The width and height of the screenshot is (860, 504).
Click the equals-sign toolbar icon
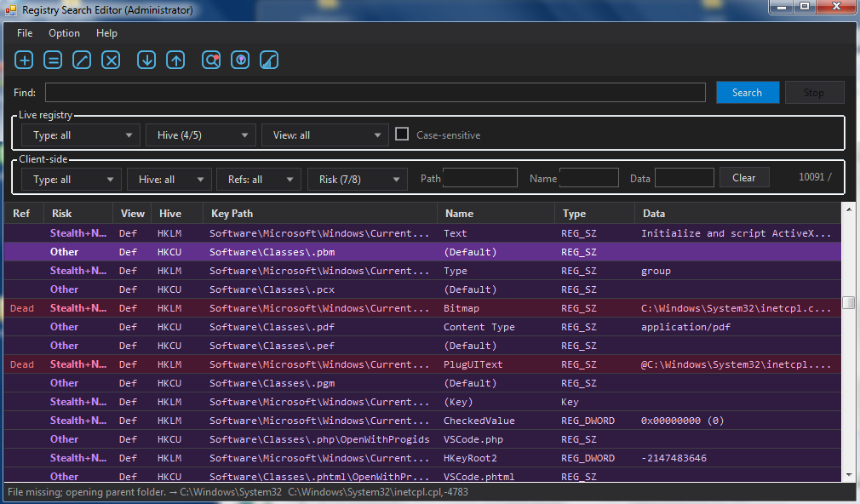(x=53, y=60)
